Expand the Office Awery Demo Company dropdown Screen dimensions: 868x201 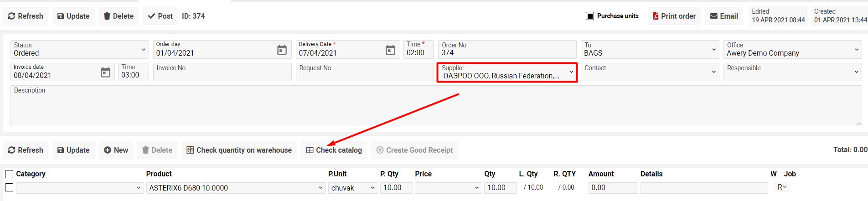click(x=856, y=49)
